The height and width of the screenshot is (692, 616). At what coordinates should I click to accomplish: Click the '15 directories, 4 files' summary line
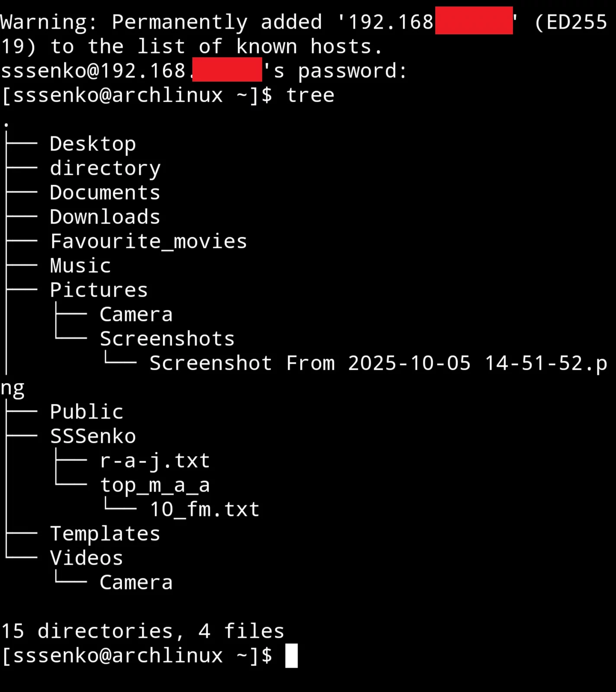click(x=142, y=631)
